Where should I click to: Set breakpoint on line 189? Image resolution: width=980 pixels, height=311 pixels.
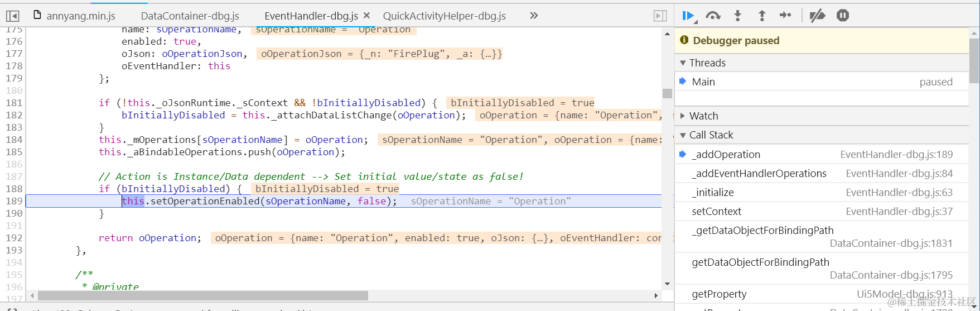[x=14, y=201]
